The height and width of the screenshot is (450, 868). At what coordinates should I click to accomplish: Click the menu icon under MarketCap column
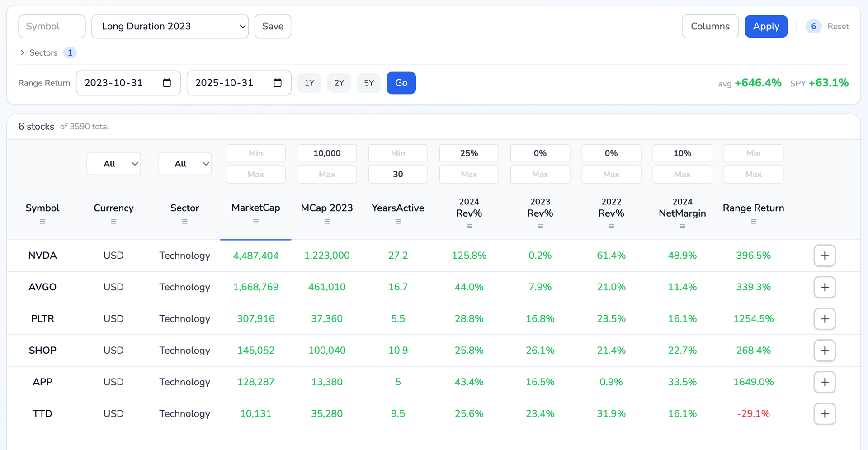256,221
